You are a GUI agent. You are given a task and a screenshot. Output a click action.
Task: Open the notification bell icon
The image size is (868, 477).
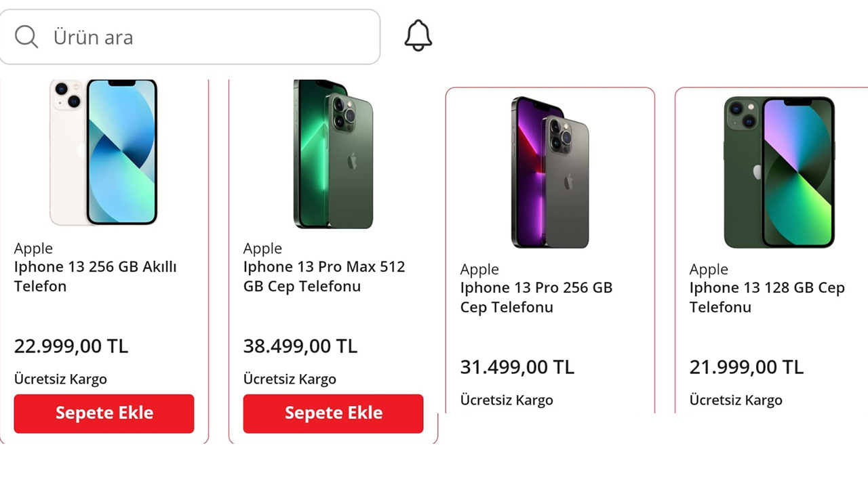(418, 35)
